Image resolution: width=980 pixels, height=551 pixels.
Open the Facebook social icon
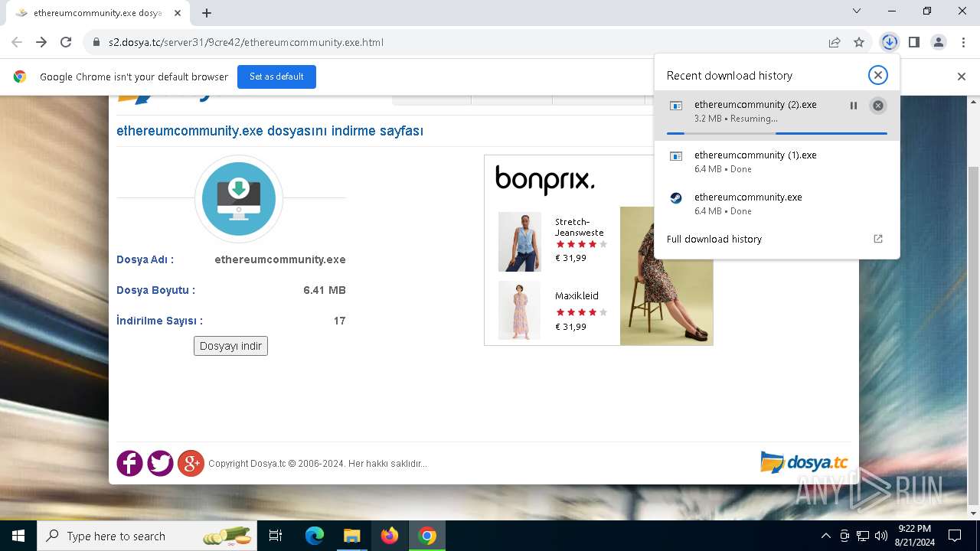pos(129,463)
